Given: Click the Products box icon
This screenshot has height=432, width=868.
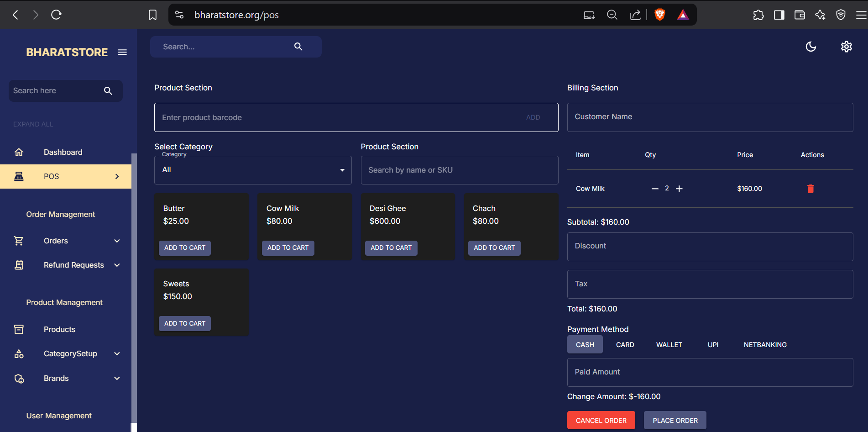Looking at the screenshot, I should tap(19, 329).
